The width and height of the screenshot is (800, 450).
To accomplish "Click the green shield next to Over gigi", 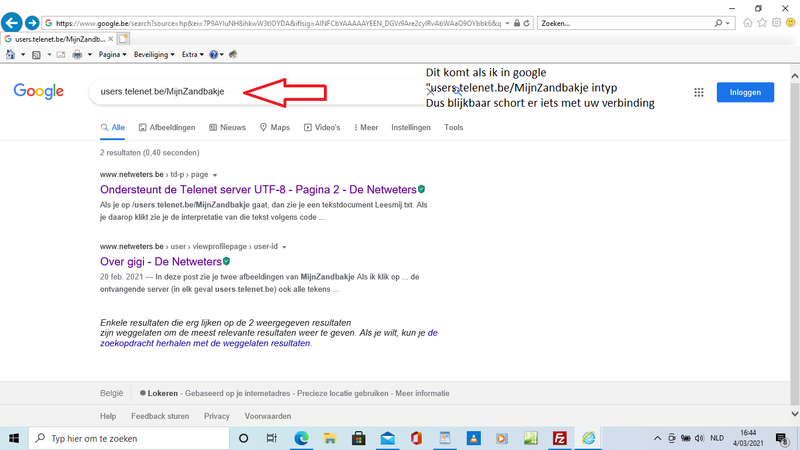I will [x=227, y=261].
